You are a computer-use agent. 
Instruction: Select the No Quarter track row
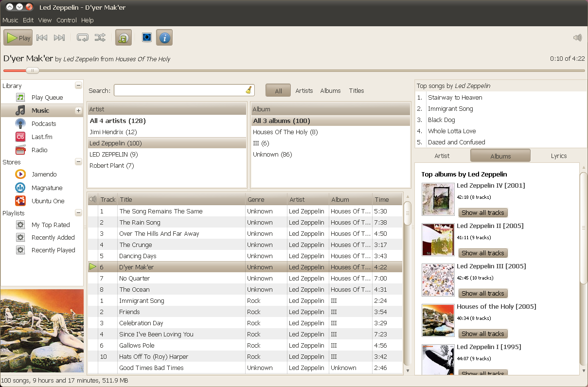[245, 278]
